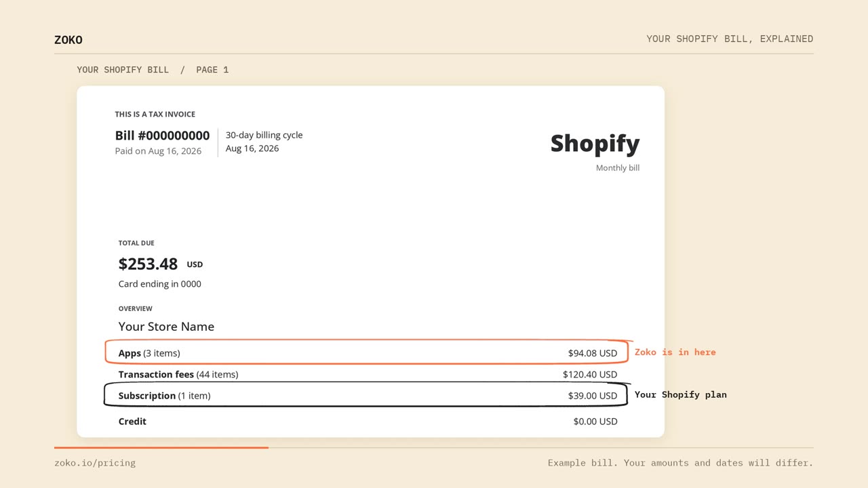Click the 'YOUR SHOPIFY BILL, EXPLAINED' header
868x488 pixels.
pyautogui.click(x=730, y=39)
